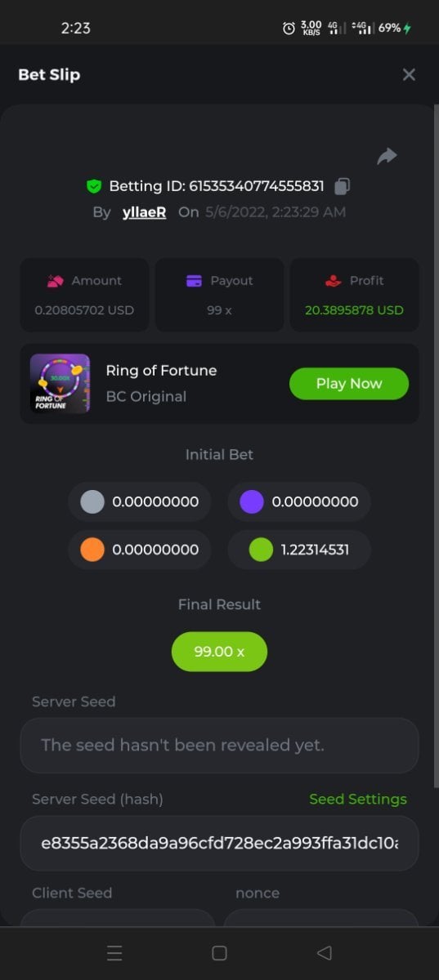The image size is (439, 980).
Task: Tap the Profit hand icon
Action: 333,281
